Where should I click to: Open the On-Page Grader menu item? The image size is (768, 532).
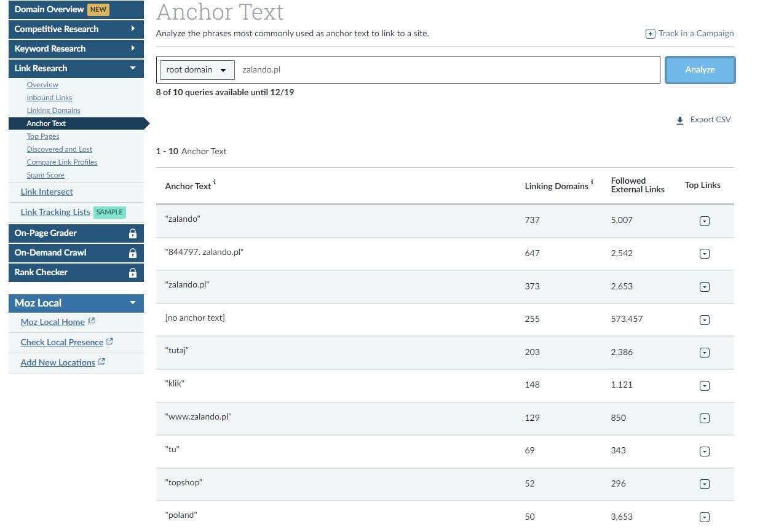point(76,233)
